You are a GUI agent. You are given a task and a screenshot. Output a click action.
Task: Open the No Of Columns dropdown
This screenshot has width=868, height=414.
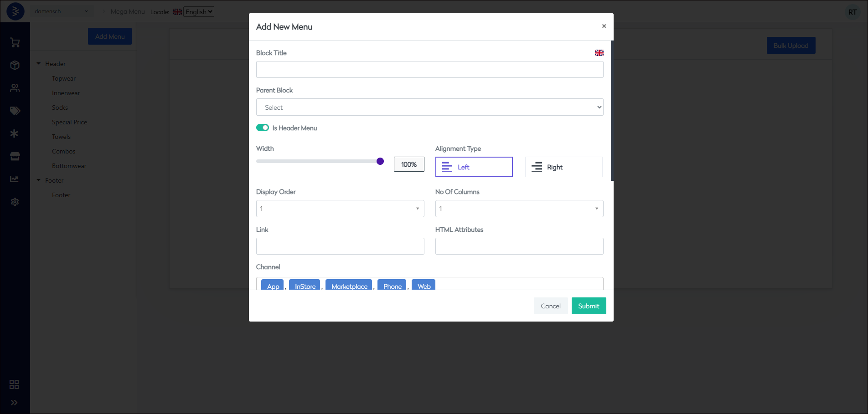519,209
